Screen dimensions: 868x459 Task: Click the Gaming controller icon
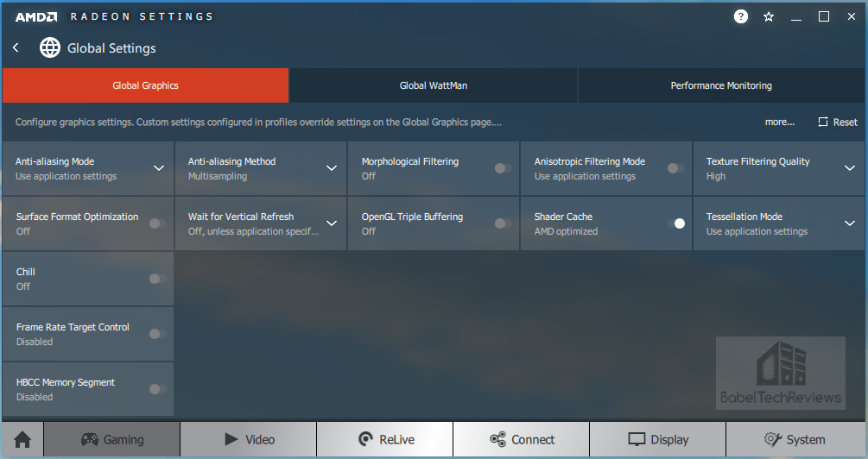point(90,440)
